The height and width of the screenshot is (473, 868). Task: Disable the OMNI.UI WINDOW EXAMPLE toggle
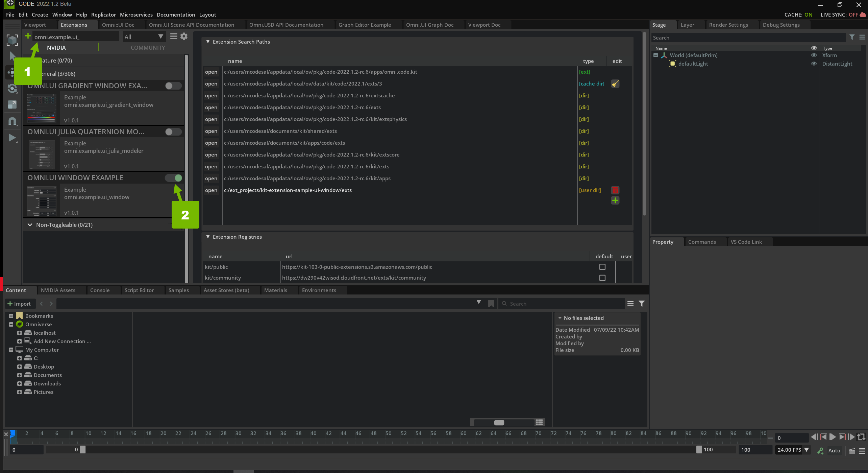point(173,178)
